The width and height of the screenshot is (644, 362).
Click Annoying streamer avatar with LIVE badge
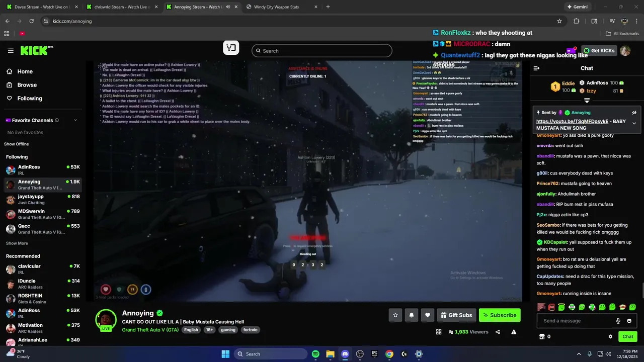pyautogui.click(x=106, y=320)
